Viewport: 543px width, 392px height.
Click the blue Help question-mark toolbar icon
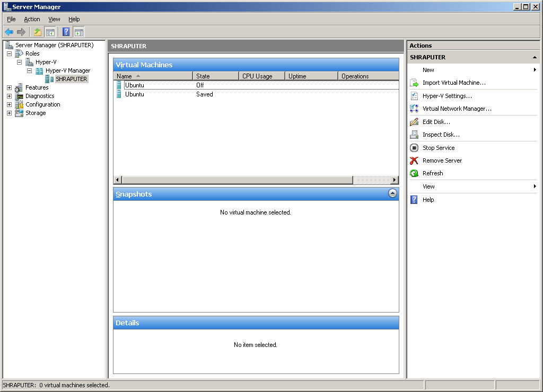tap(66, 32)
